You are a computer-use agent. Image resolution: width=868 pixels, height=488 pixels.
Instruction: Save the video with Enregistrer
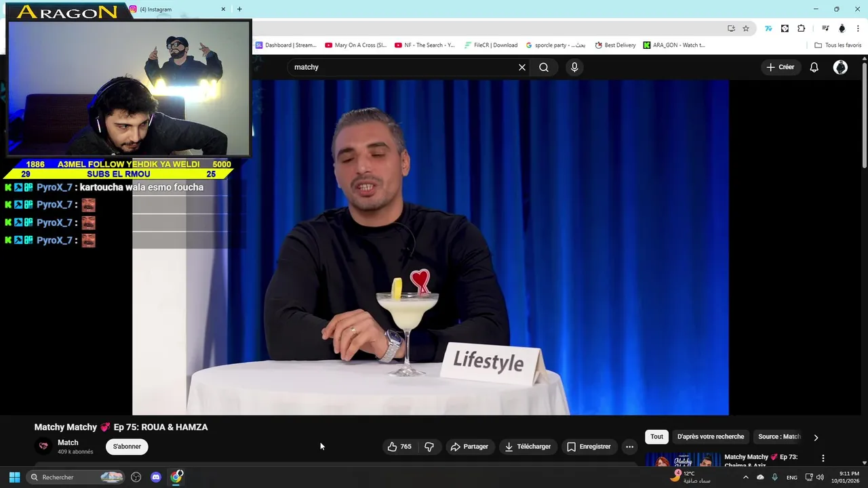pos(589,447)
